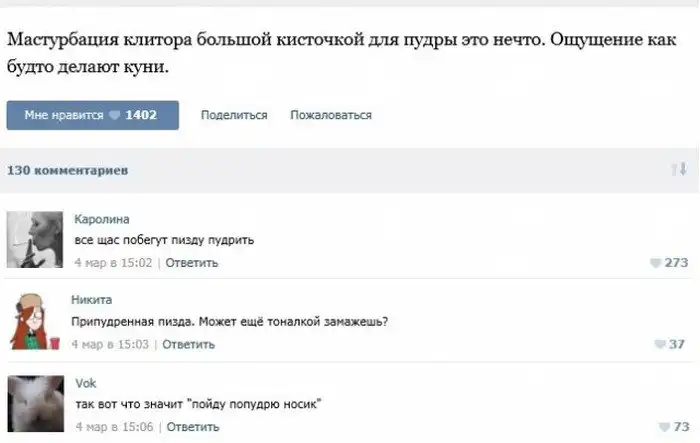Image resolution: width=700 pixels, height=443 pixels.
Task: Reply to Каролина's comment with "Ответить"
Action: (191, 262)
